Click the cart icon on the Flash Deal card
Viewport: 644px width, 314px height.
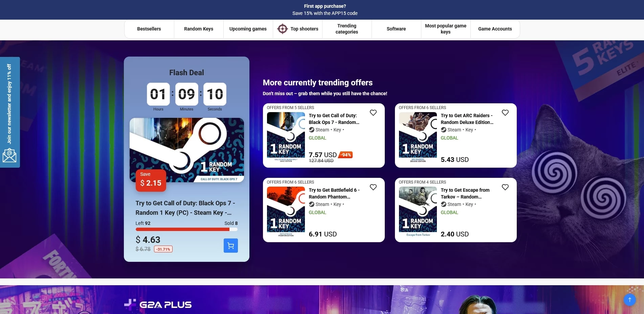tap(230, 245)
